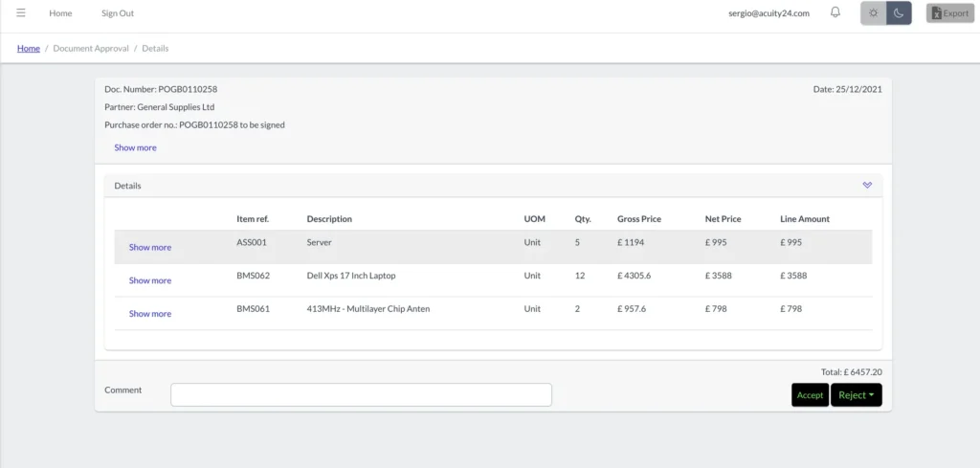This screenshot has height=468, width=980.
Task: Switch to dark mode moon icon
Action: coord(899,13)
